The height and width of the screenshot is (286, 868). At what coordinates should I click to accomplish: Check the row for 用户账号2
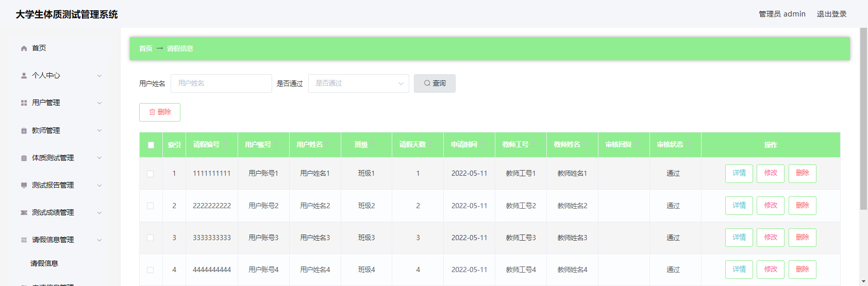(x=151, y=206)
